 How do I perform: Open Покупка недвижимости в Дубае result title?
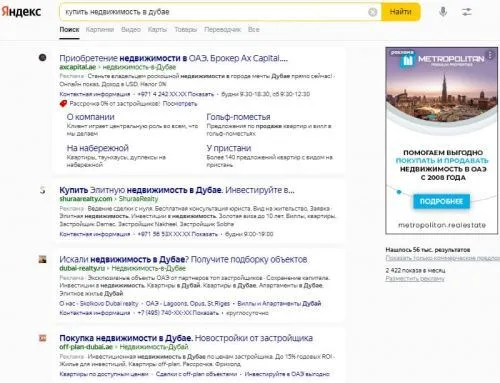pyautogui.click(x=186, y=338)
